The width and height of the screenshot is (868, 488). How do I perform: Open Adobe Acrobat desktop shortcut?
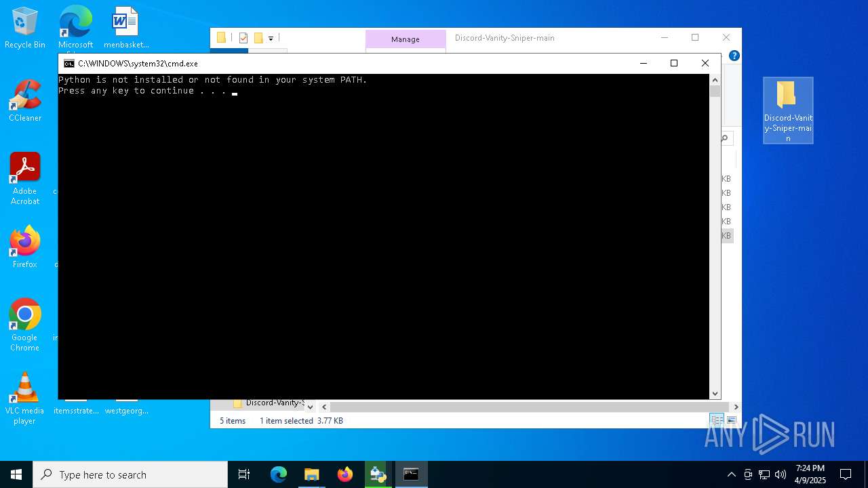(x=25, y=179)
